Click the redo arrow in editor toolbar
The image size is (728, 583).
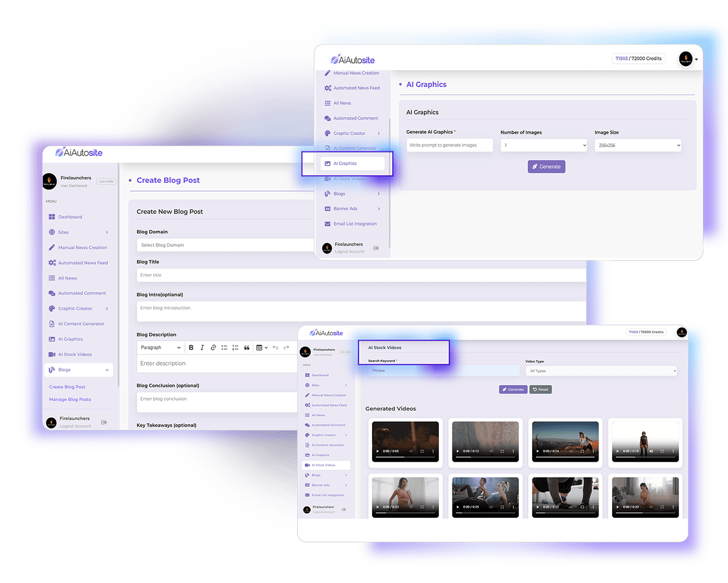(x=286, y=348)
